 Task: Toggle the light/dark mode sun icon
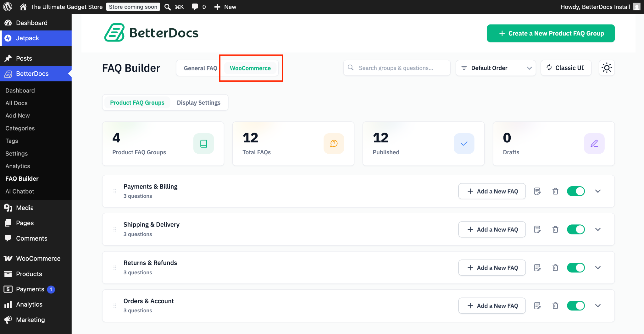(x=607, y=68)
